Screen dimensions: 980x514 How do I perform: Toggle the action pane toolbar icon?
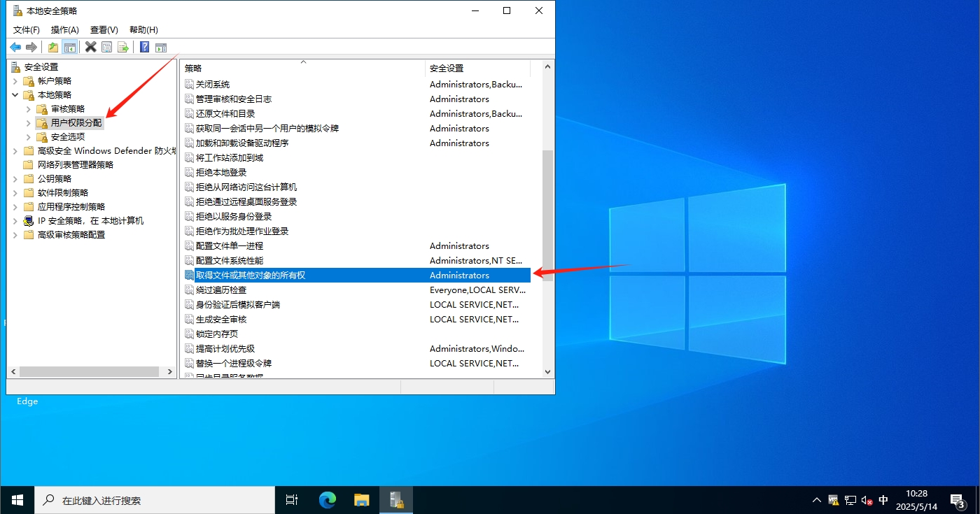[x=161, y=47]
